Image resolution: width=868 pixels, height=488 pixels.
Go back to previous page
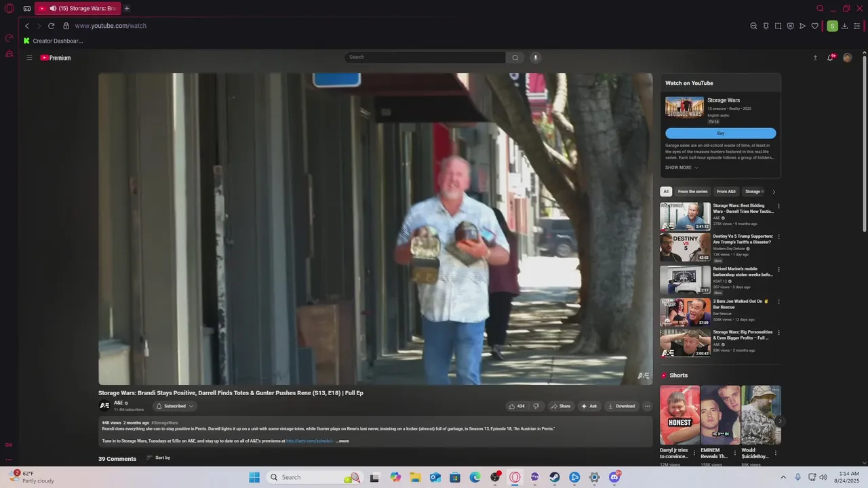point(27,26)
